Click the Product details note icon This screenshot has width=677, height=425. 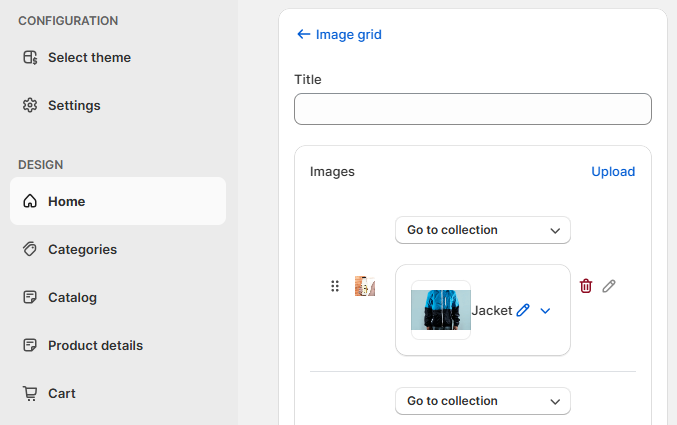click(x=30, y=345)
